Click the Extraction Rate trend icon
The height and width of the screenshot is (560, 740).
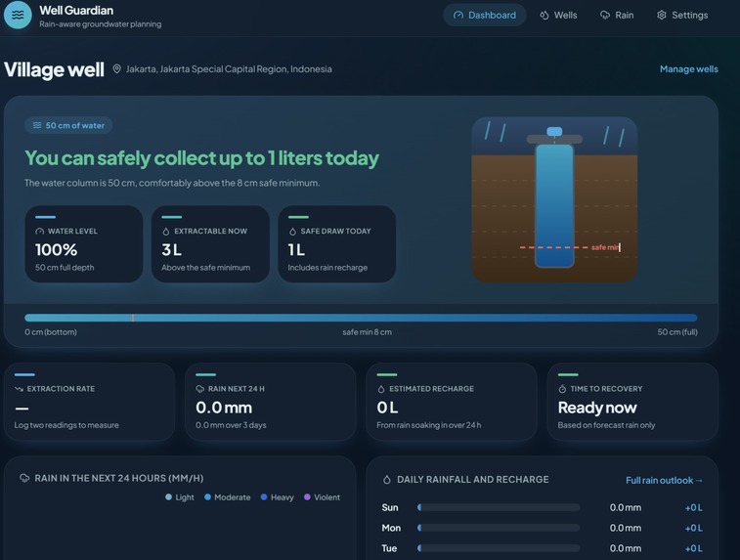[x=19, y=389]
